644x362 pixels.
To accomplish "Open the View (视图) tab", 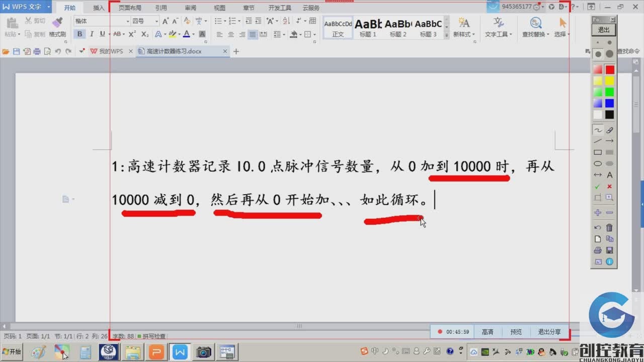I will [219, 8].
